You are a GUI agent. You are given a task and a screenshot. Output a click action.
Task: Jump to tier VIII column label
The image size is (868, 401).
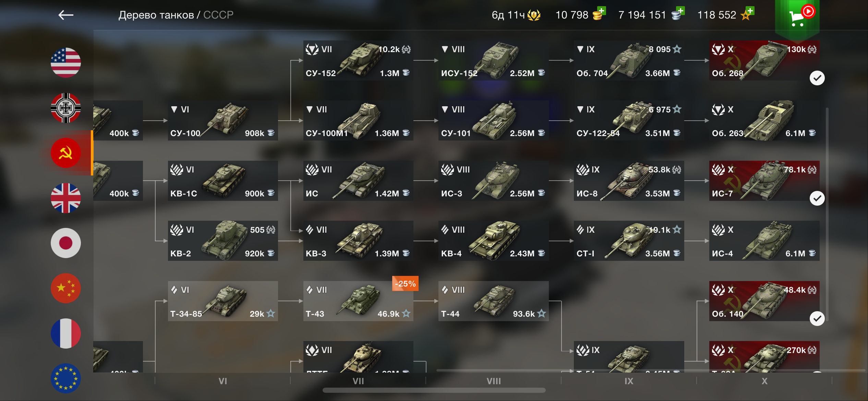(494, 381)
